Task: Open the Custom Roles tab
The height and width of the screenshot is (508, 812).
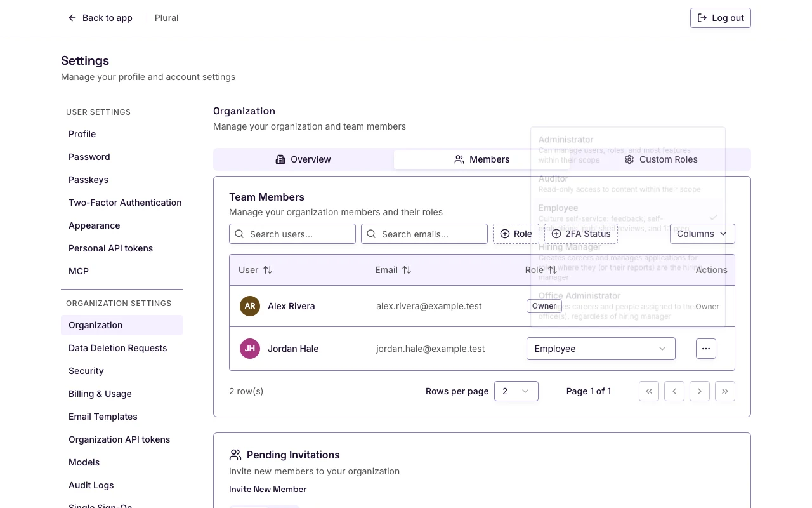Action: [661, 159]
